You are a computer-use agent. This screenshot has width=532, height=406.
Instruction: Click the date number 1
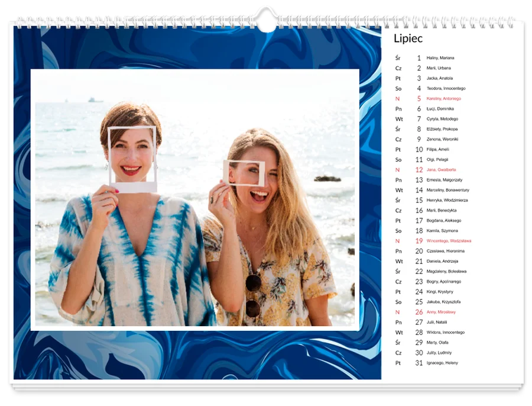(419, 58)
